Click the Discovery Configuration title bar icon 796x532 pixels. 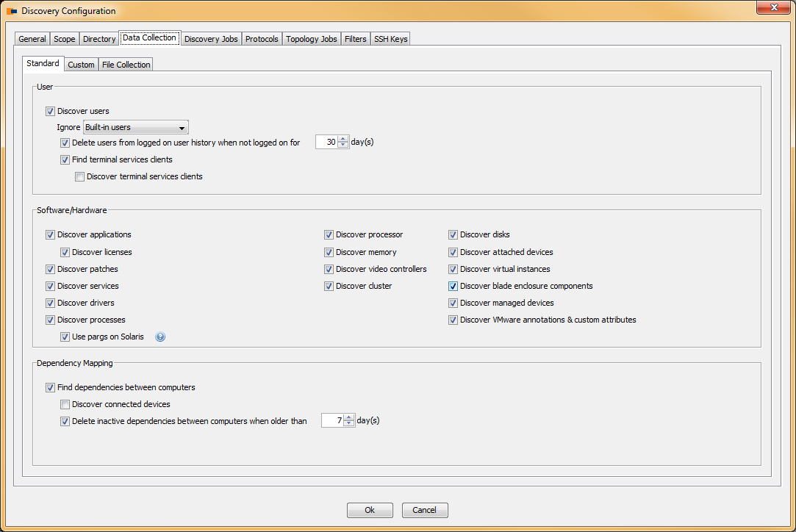tap(12, 11)
